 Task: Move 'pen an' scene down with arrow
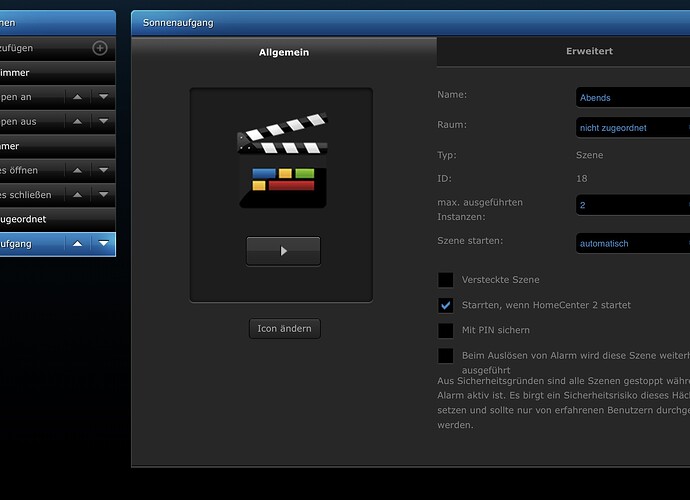[103, 97]
